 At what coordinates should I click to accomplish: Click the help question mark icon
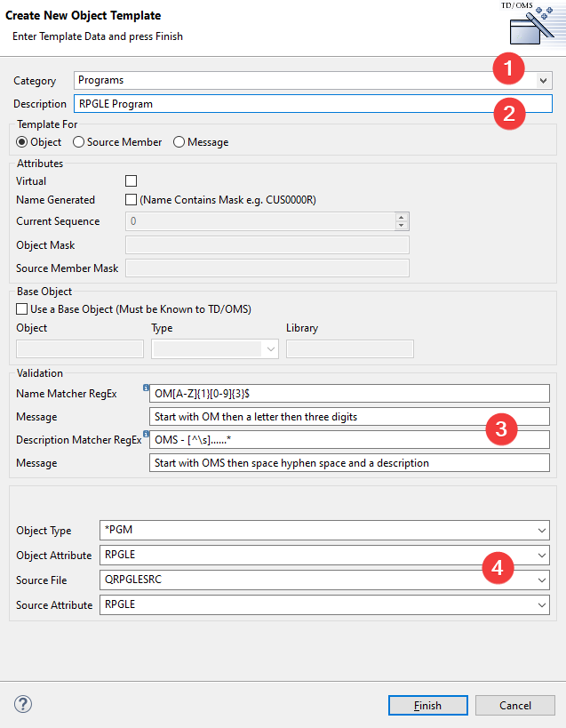[x=23, y=704]
